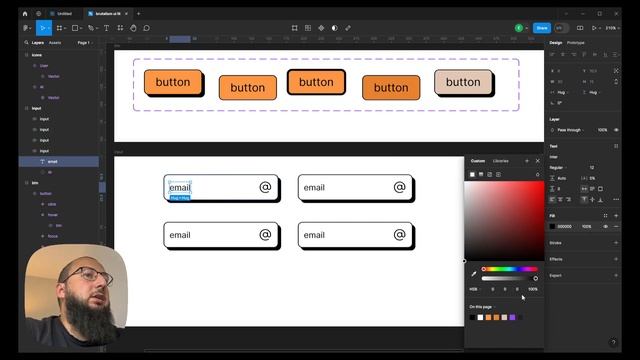Click the Share button
640x360 pixels.
tap(542, 28)
